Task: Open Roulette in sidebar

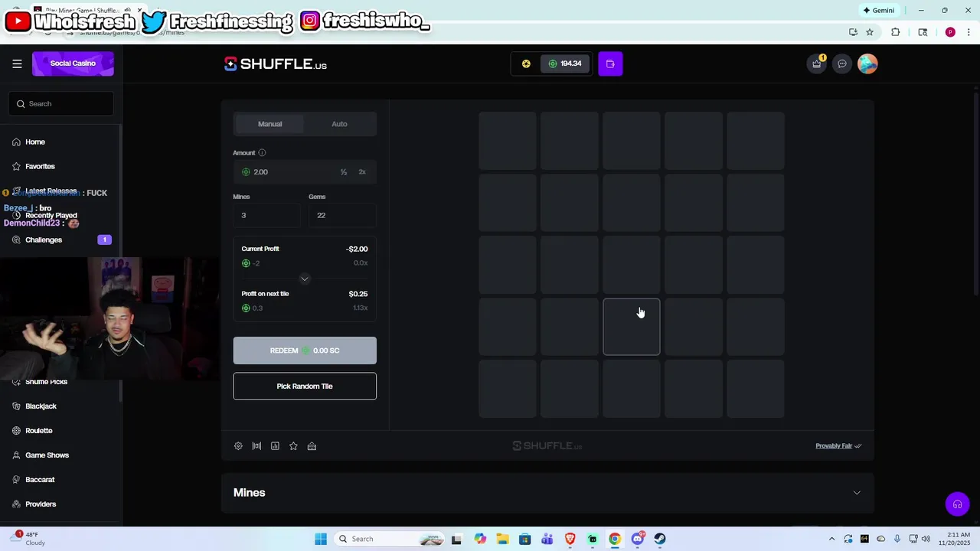Action: (38, 431)
